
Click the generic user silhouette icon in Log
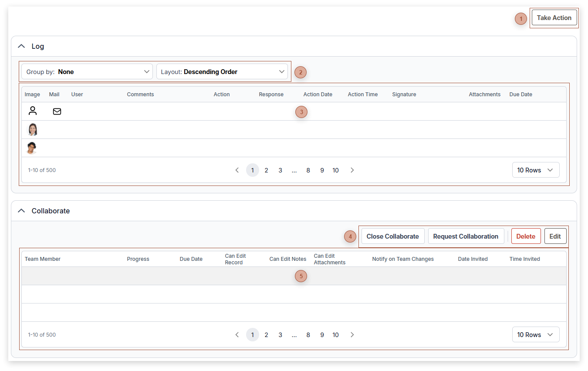(33, 111)
